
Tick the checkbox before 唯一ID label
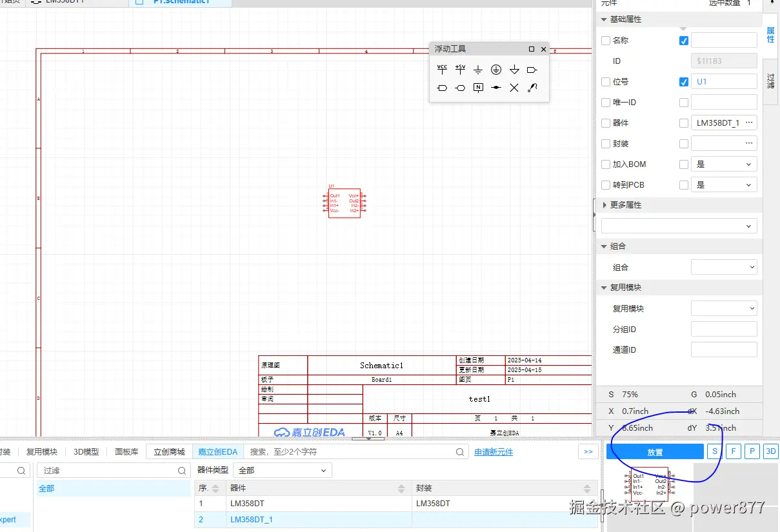point(605,103)
